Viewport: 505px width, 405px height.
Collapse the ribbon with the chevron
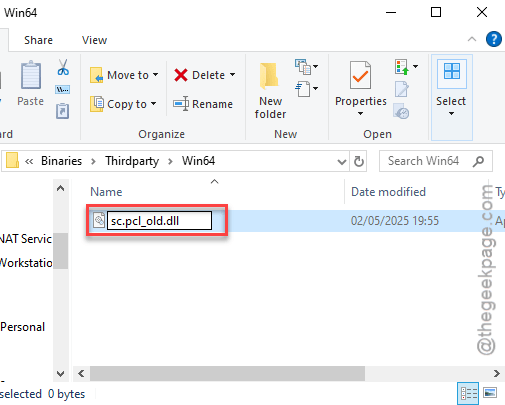pos(472,39)
